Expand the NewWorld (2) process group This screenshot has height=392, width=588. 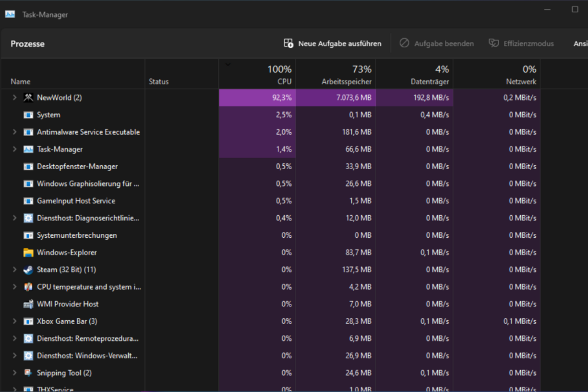14,97
